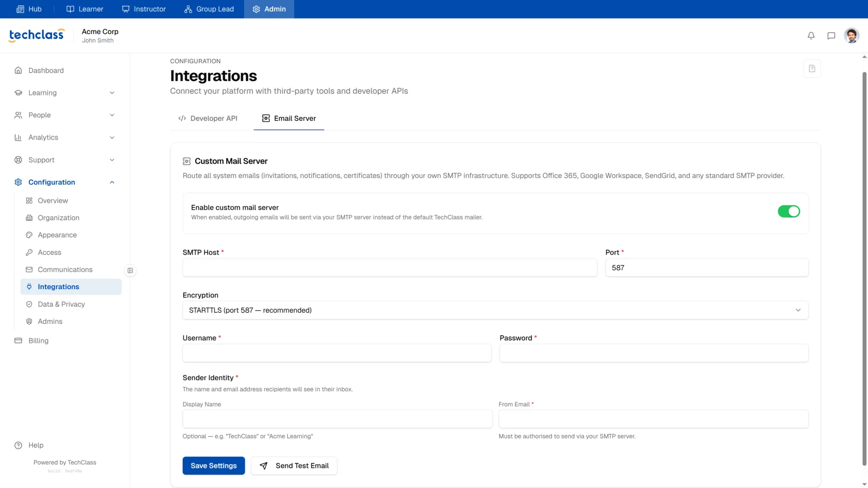Expand the Analytics menu chevron
Viewport: 868px width, 488px height.
(x=112, y=137)
